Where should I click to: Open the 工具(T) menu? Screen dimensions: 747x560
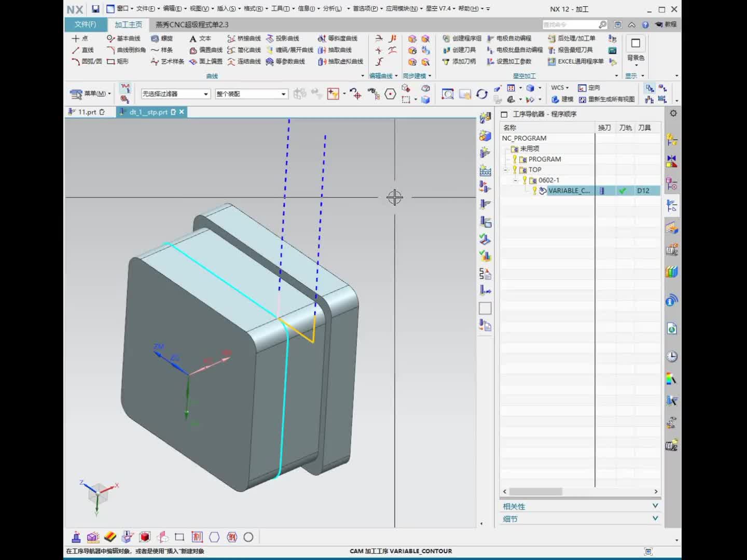(282, 9)
